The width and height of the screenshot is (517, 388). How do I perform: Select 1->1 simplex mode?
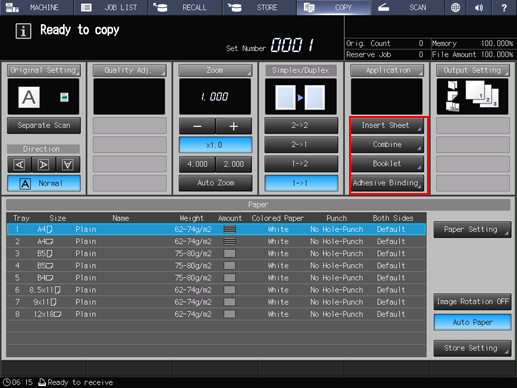(x=301, y=183)
